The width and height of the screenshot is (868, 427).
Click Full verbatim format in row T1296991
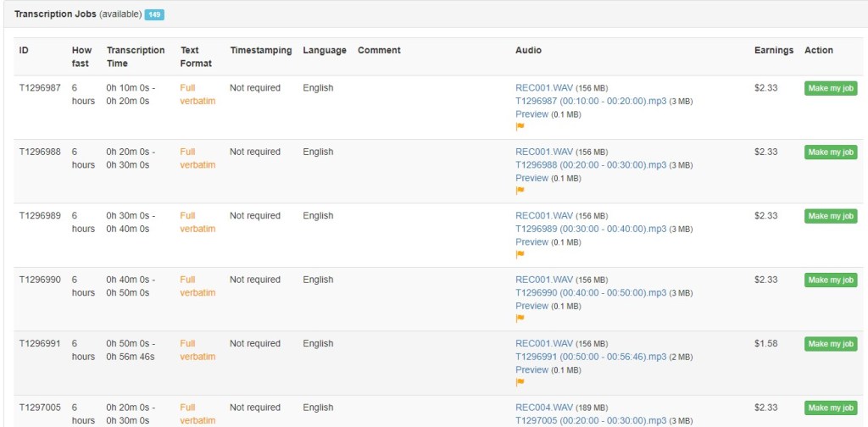[198, 350]
